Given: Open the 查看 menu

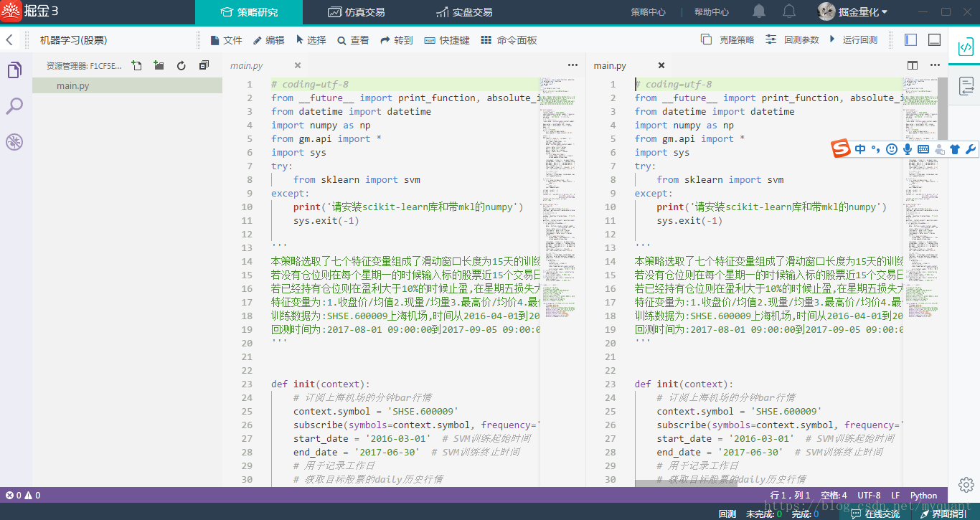Looking at the screenshot, I should pyautogui.click(x=353, y=40).
